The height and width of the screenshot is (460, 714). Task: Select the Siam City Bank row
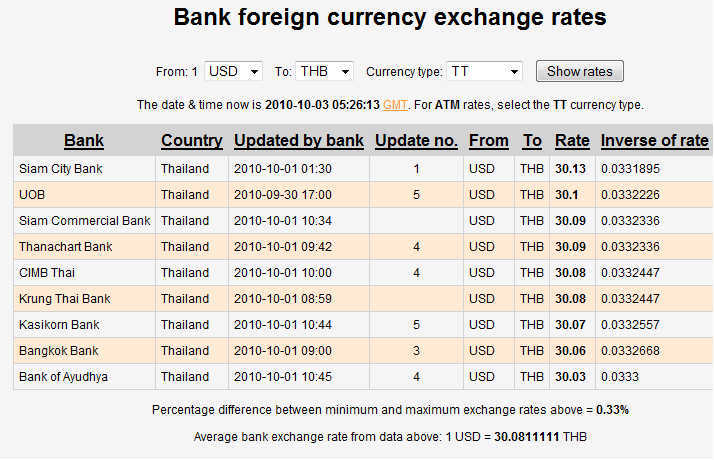pyautogui.click(x=61, y=169)
